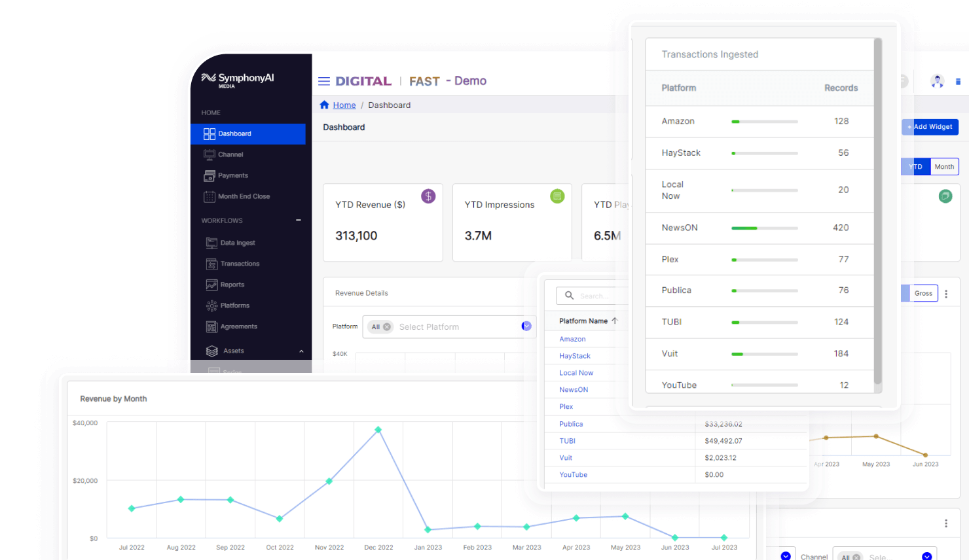Sort by Platform Name column
969x560 pixels.
589,321
